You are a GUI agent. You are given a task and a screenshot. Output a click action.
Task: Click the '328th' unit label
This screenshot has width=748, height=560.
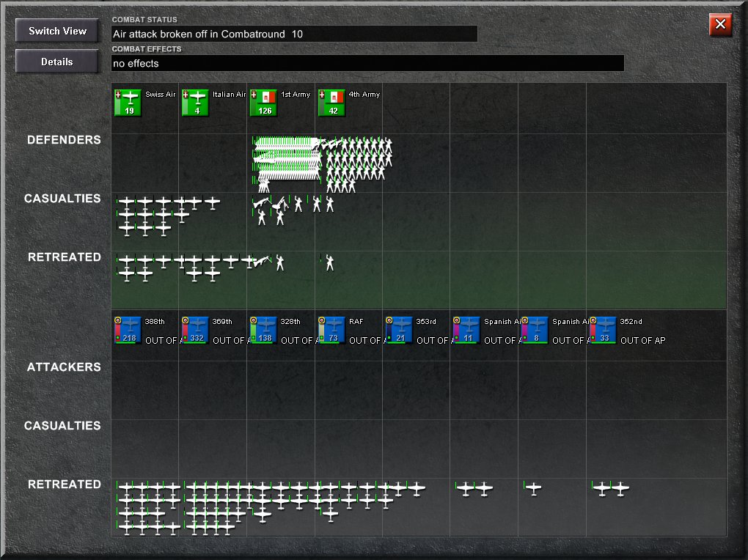pyautogui.click(x=290, y=322)
